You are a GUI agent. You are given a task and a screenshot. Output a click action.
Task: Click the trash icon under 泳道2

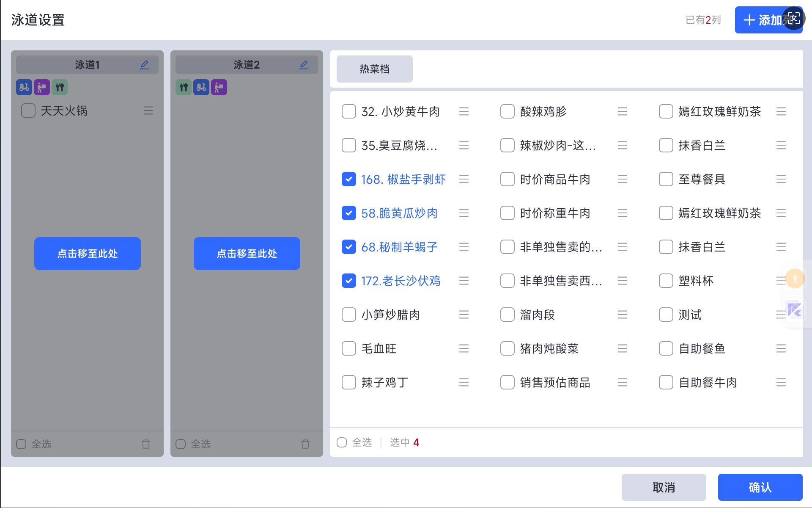(x=305, y=444)
